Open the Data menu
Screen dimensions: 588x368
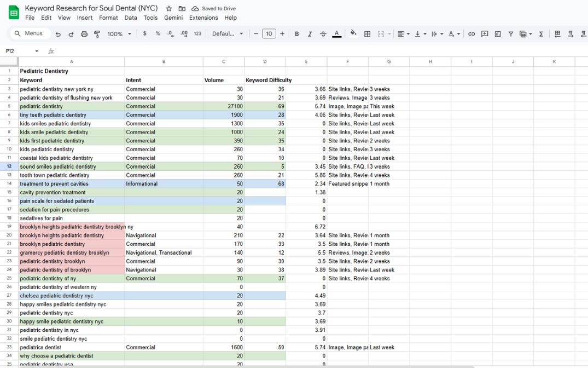131,18
